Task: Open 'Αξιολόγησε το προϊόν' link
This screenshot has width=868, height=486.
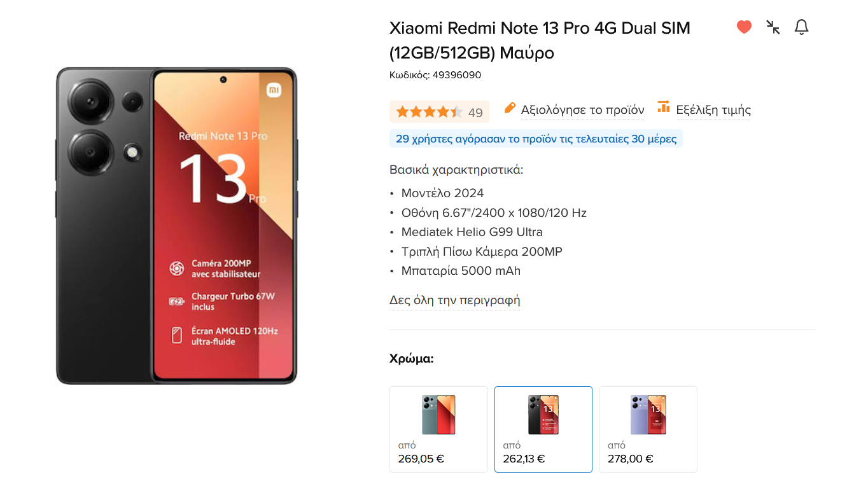Action: [x=582, y=110]
